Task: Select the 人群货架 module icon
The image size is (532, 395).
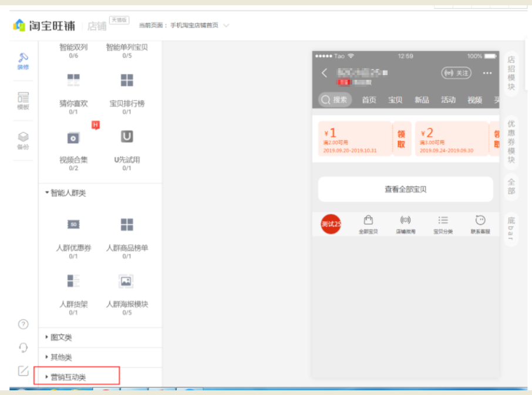Action: pos(73,281)
